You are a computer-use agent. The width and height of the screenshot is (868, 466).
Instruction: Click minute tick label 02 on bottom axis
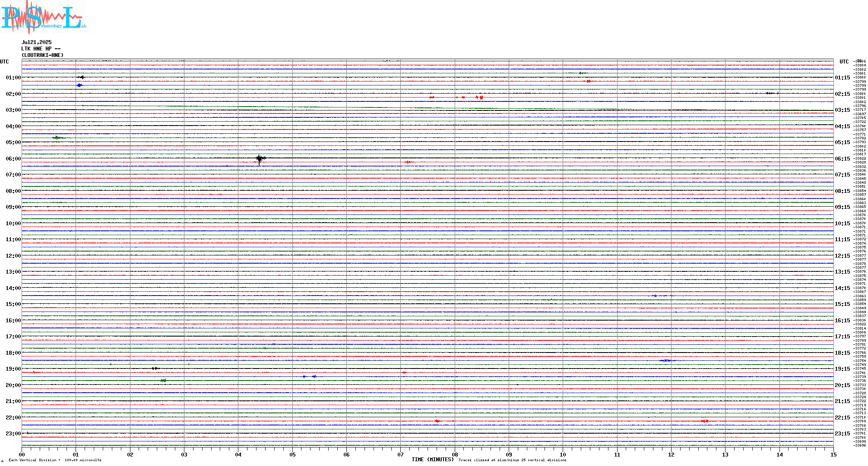[130, 454]
